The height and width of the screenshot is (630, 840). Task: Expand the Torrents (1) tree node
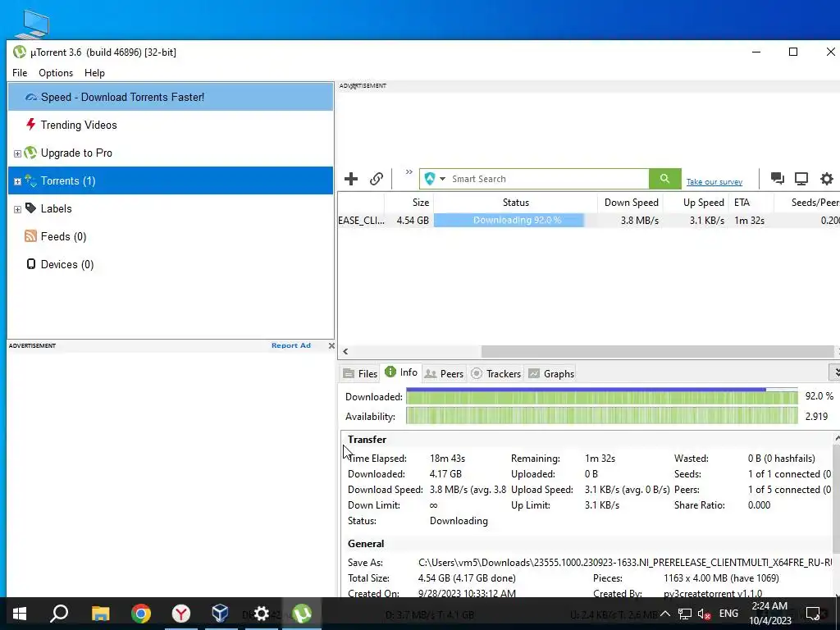click(x=17, y=181)
